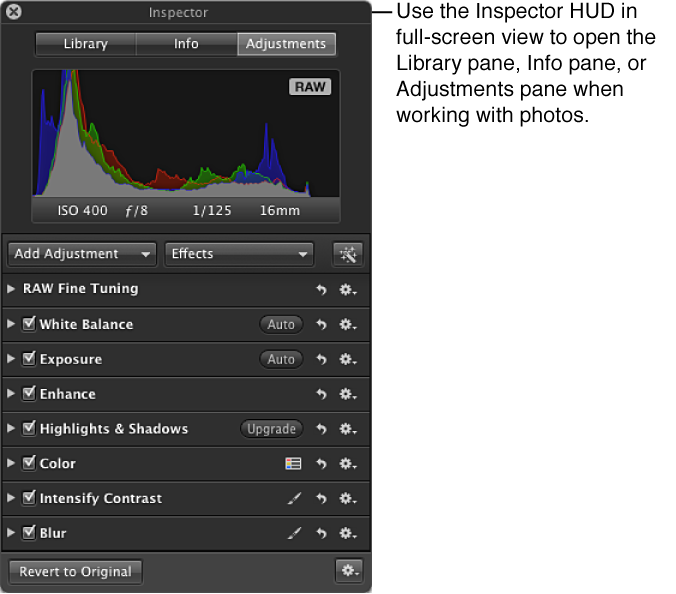676x594 pixels.
Task: Toggle the Color expanded view icon
Action: [x=293, y=464]
